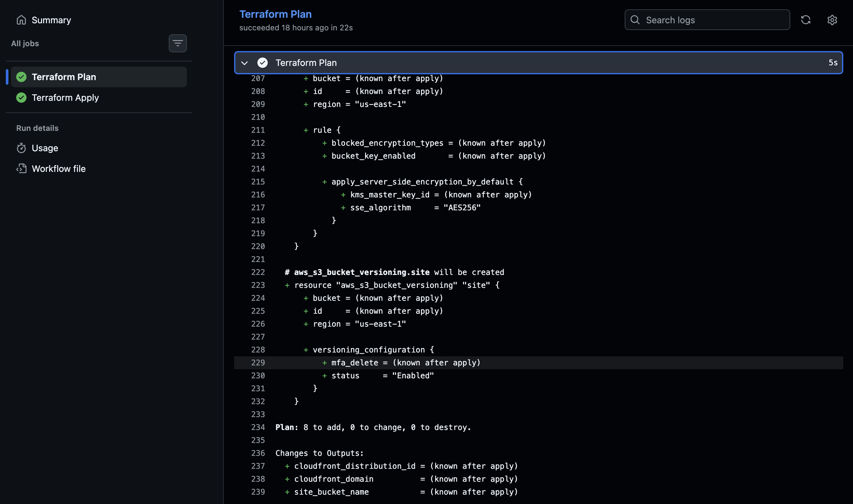Click the Summary home icon
The width and height of the screenshot is (853, 504).
(x=21, y=20)
